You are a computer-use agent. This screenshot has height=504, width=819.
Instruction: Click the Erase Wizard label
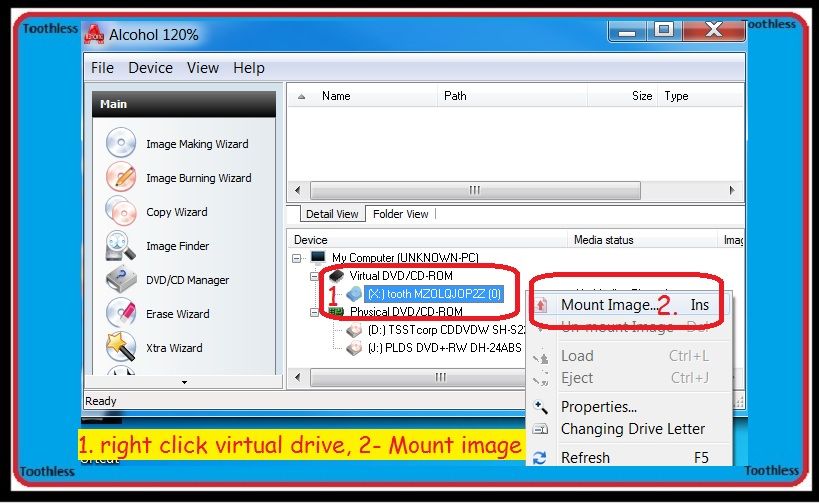tap(178, 314)
